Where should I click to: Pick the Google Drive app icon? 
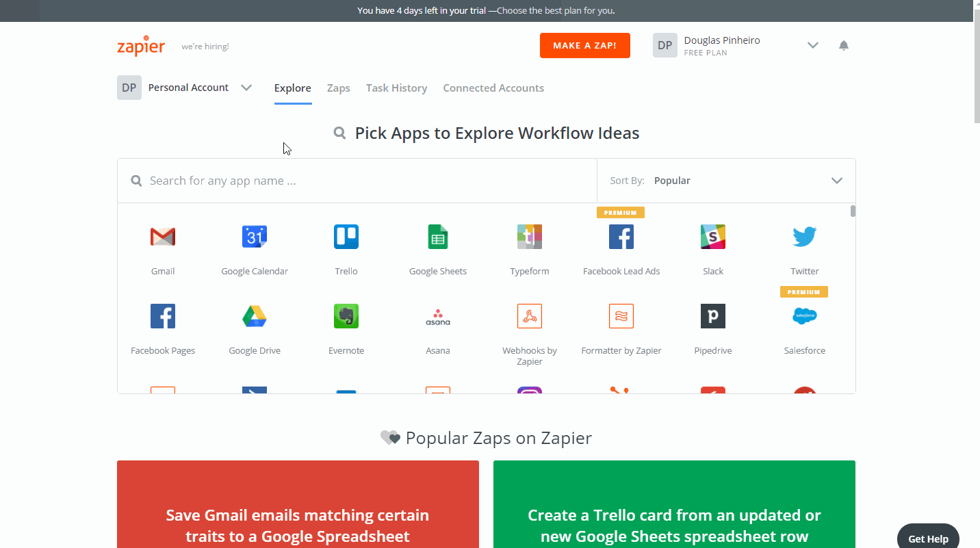255,316
